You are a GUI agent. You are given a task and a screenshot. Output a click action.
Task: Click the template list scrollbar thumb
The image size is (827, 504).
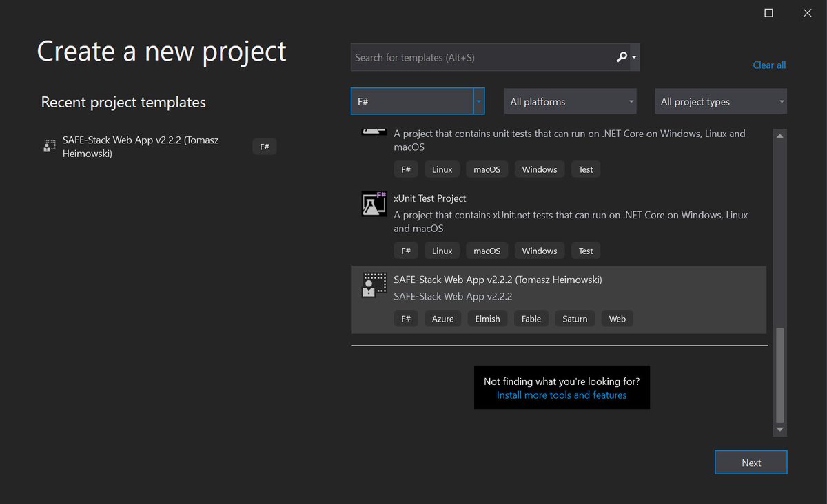779,375
